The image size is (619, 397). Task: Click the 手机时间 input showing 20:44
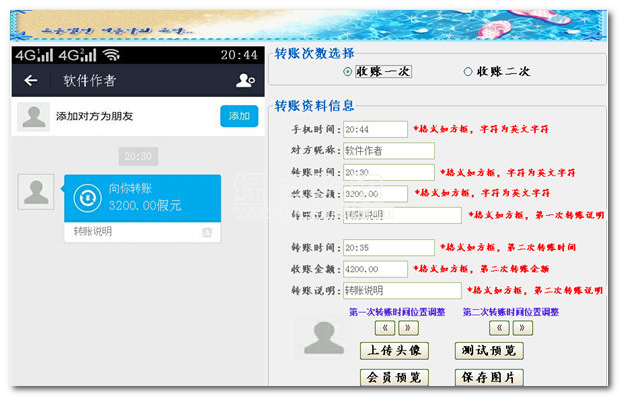coord(375,129)
